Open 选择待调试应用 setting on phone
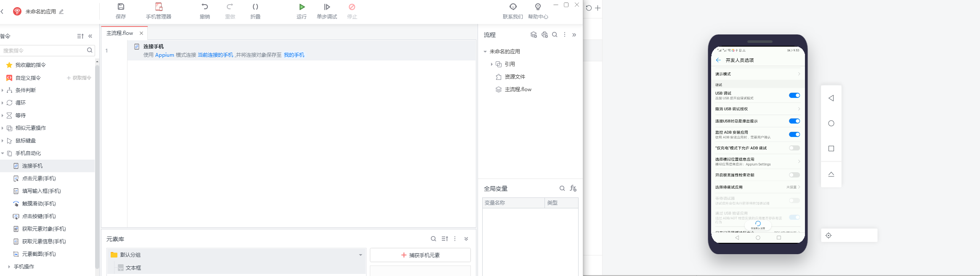This screenshot has width=980, height=276. coord(758,187)
